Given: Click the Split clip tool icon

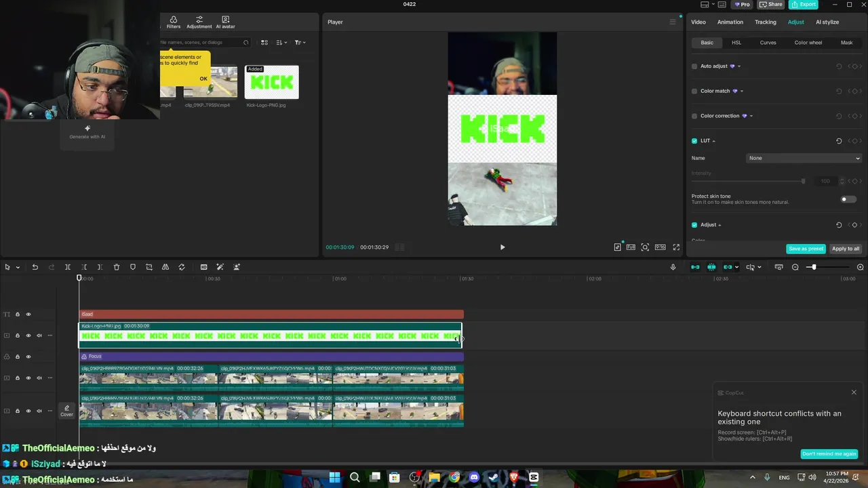Looking at the screenshot, I should pos(68,267).
